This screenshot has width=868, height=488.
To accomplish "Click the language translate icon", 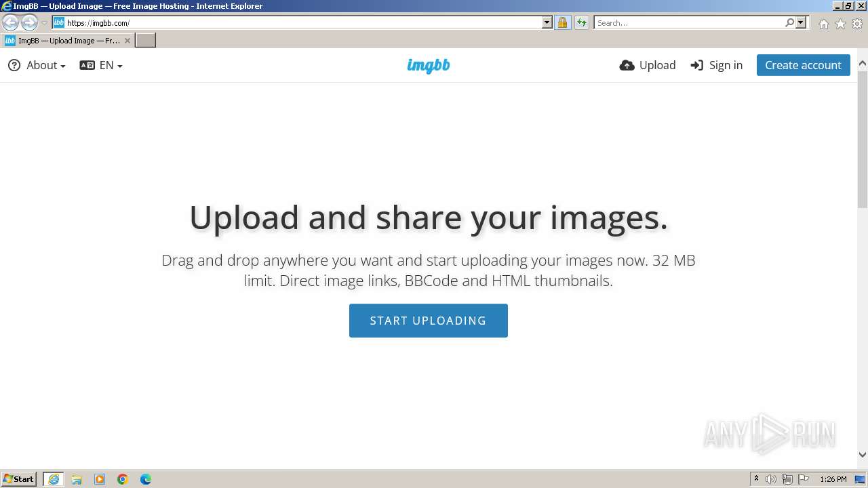I will click(x=87, y=65).
